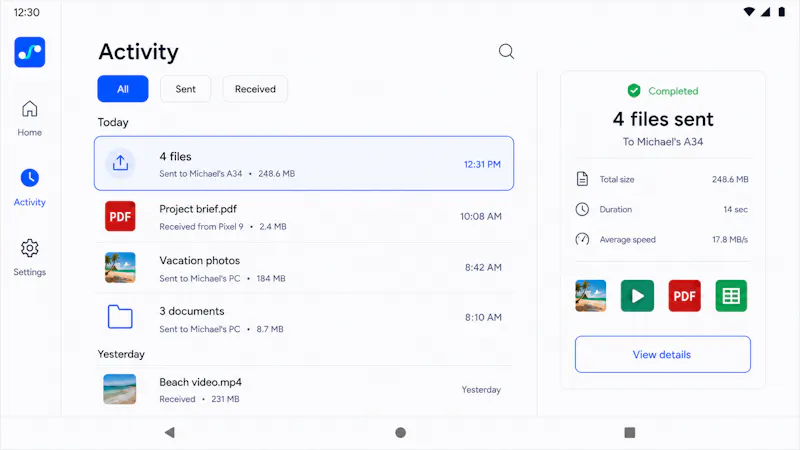Tap the Android home circle button
The image size is (800, 450).
[x=401, y=433]
